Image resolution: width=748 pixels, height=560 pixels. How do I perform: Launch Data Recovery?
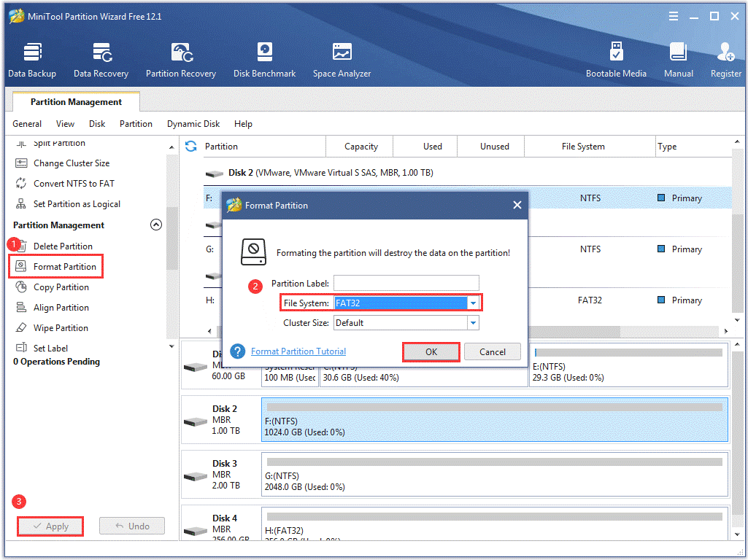point(101,60)
